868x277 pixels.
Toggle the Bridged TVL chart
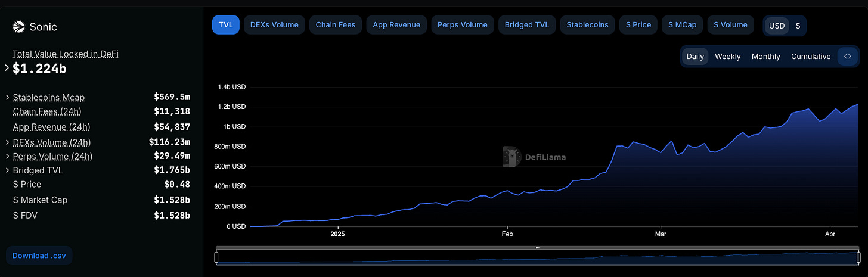pos(527,25)
